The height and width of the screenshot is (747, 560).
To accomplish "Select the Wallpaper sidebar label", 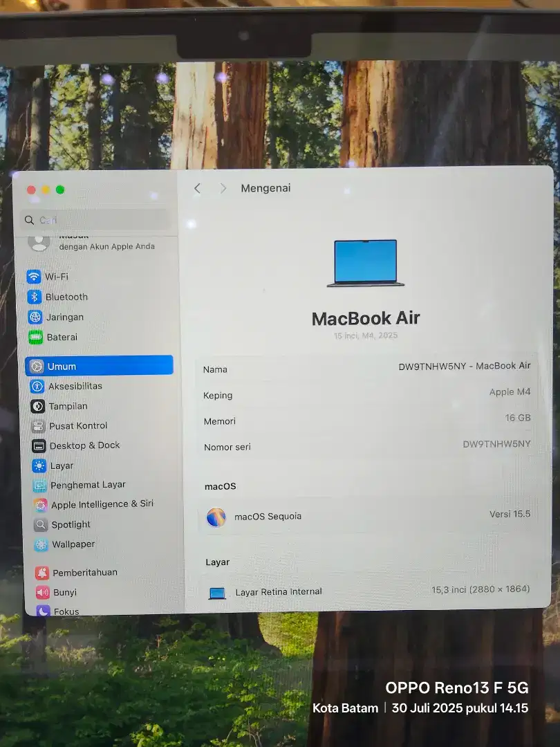I will pyautogui.click(x=73, y=544).
